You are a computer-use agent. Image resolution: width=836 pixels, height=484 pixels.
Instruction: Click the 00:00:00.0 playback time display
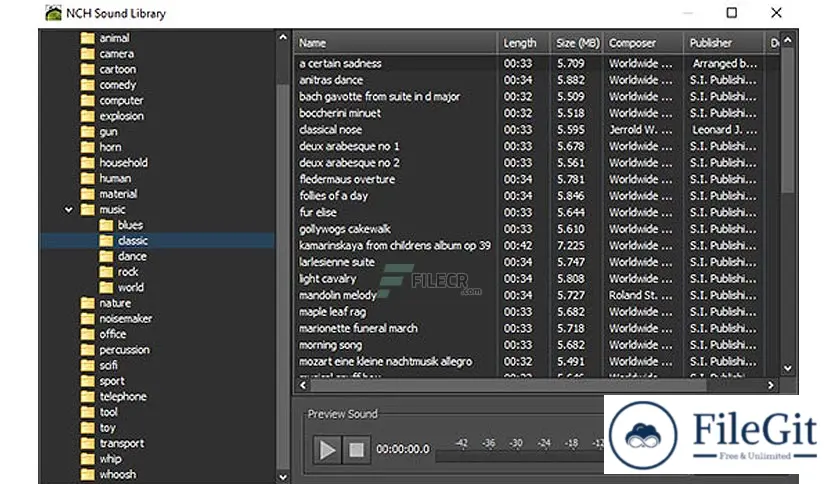click(403, 449)
